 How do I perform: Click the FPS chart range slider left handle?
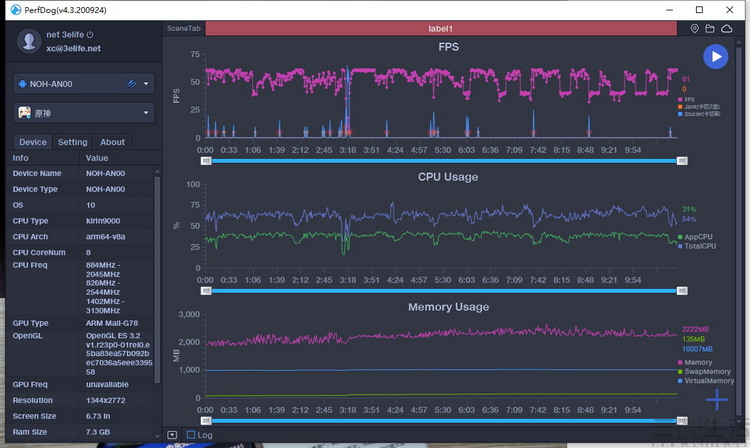tap(206, 161)
